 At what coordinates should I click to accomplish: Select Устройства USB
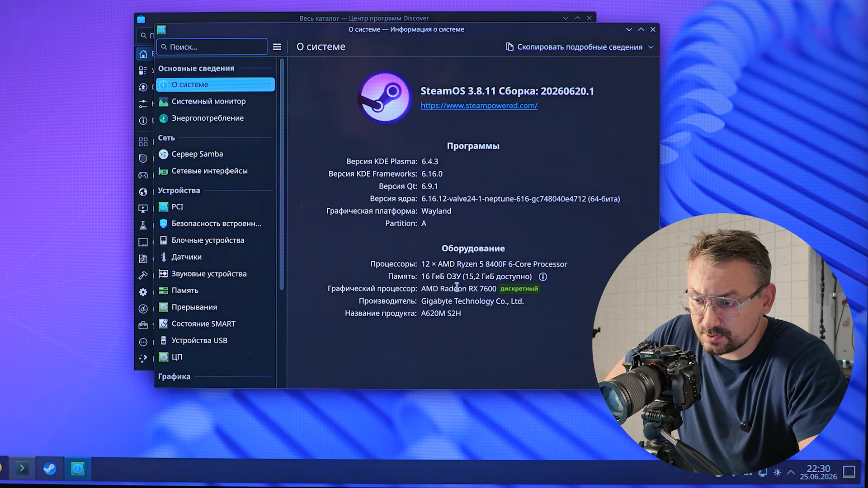215,340
